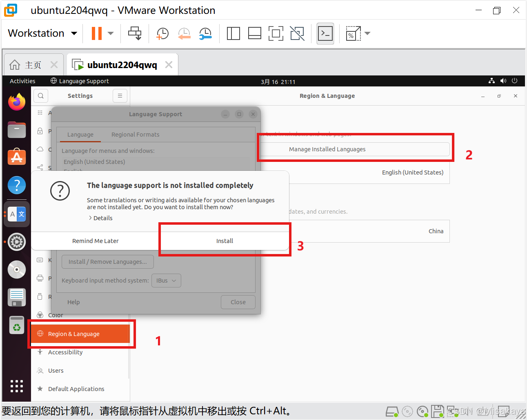
Task: Open the floppy save device dock icon
Action: click(x=17, y=297)
